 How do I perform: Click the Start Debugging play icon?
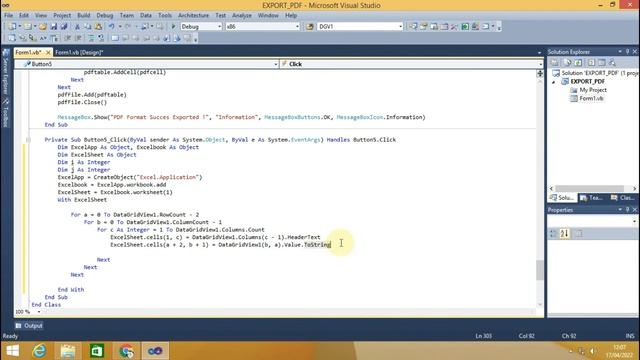pyautogui.click(x=173, y=27)
